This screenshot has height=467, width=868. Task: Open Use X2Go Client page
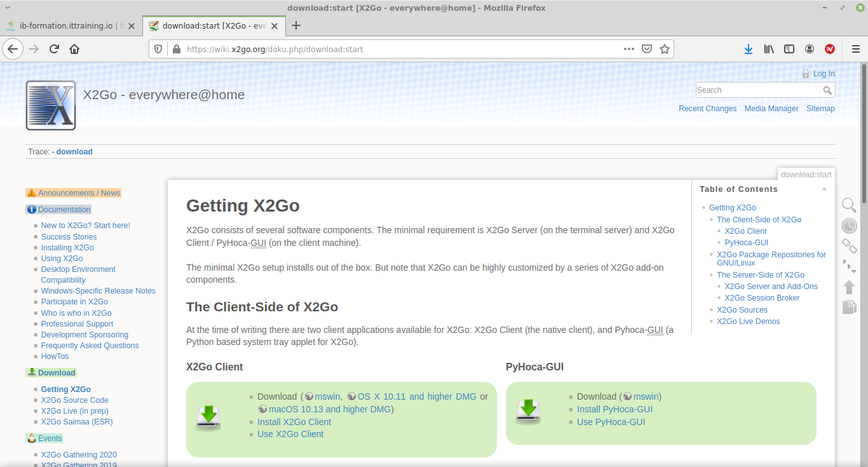coord(290,434)
